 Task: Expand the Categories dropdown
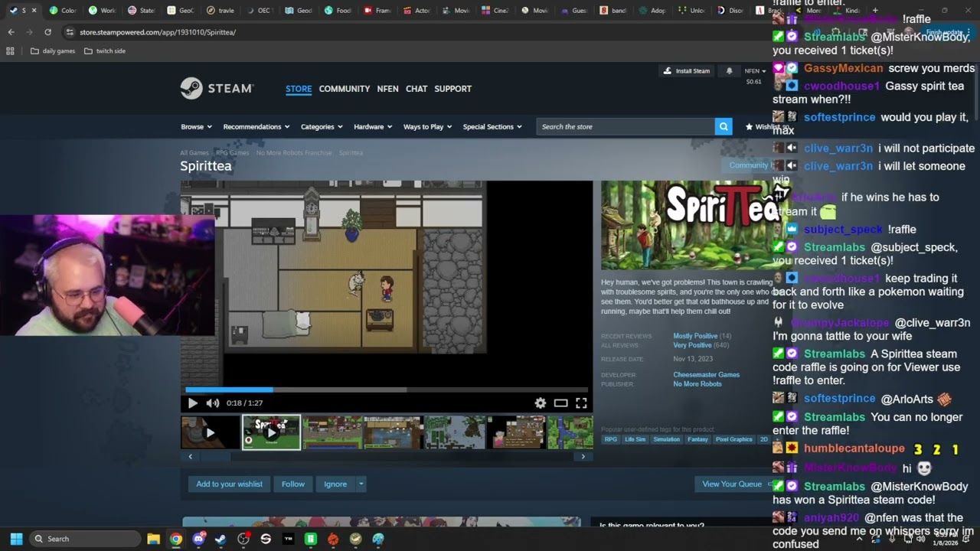[x=322, y=127]
